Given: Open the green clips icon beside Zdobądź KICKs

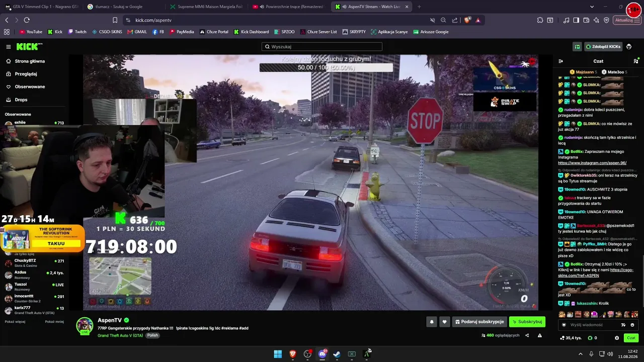Looking at the screenshot, I should pos(577,47).
